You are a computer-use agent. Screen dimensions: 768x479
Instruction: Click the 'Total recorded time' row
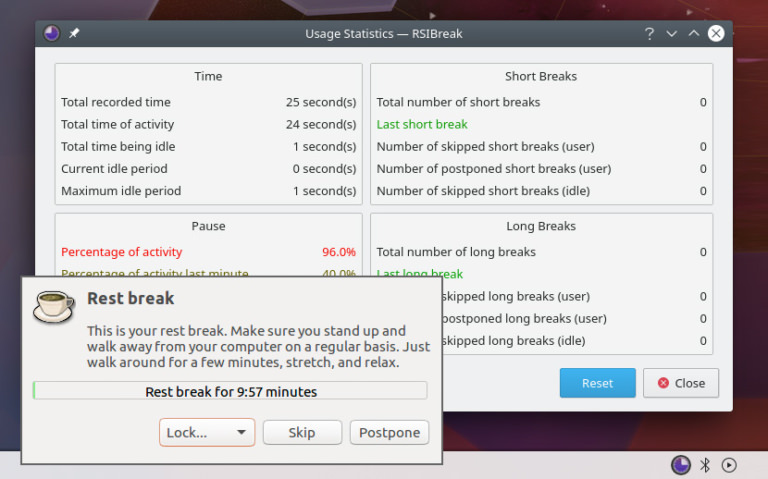(x=116, y=102)
